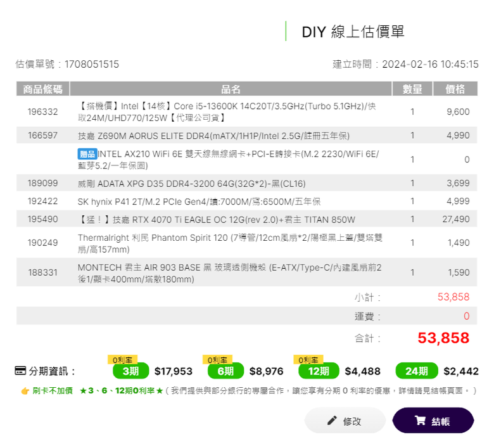This screenshot has width=494, height=448.
Task: Click the DIY 線上估價單 title
Action: coord(353,32)
